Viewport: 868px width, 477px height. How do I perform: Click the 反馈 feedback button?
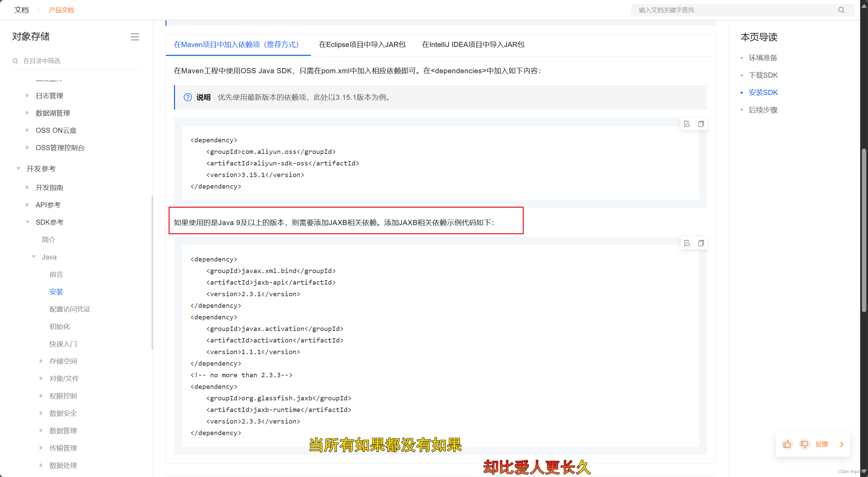[x=821, y=444]
